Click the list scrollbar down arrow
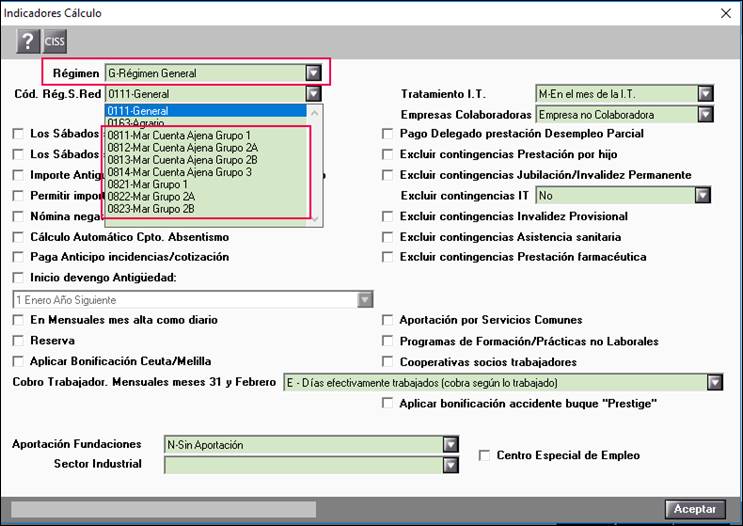 pos(315,218)
